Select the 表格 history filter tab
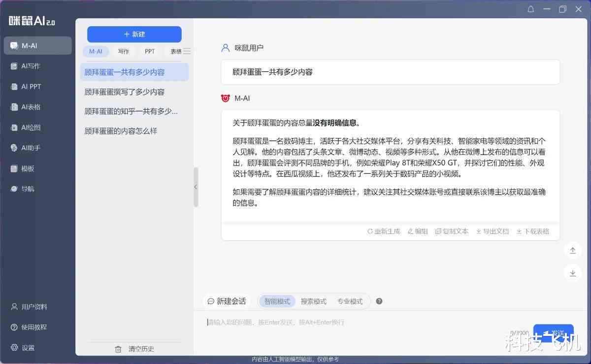The height and width of the screenshot is (364, 591). point(176,51)
